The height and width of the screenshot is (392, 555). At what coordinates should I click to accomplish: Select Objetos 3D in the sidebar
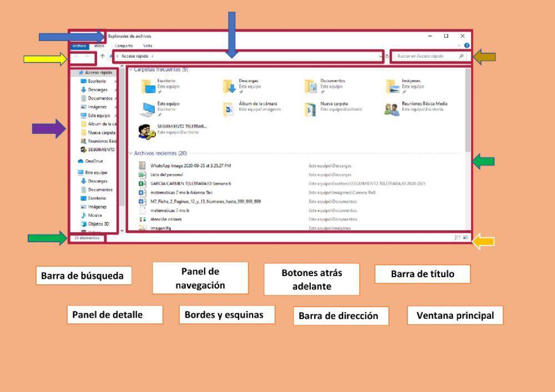click(98, 223)
